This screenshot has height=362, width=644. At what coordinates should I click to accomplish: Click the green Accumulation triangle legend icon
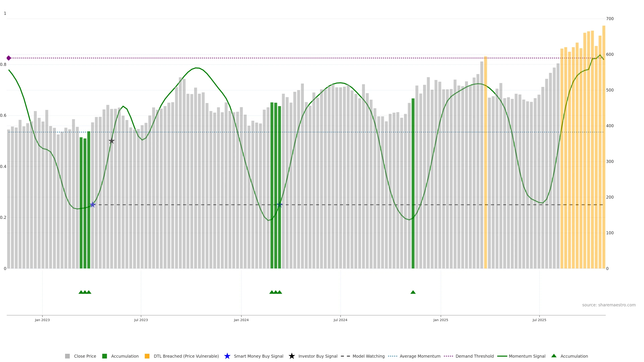554,356
